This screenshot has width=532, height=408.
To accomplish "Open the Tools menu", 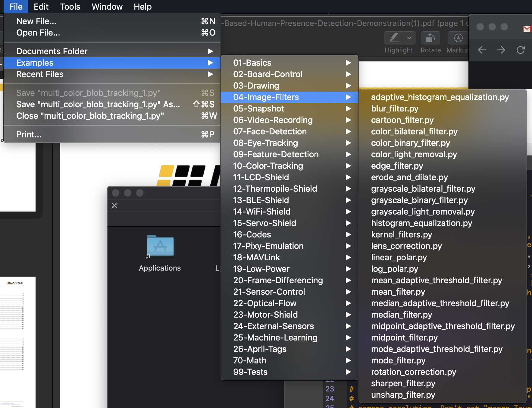I will click(70, 7).
